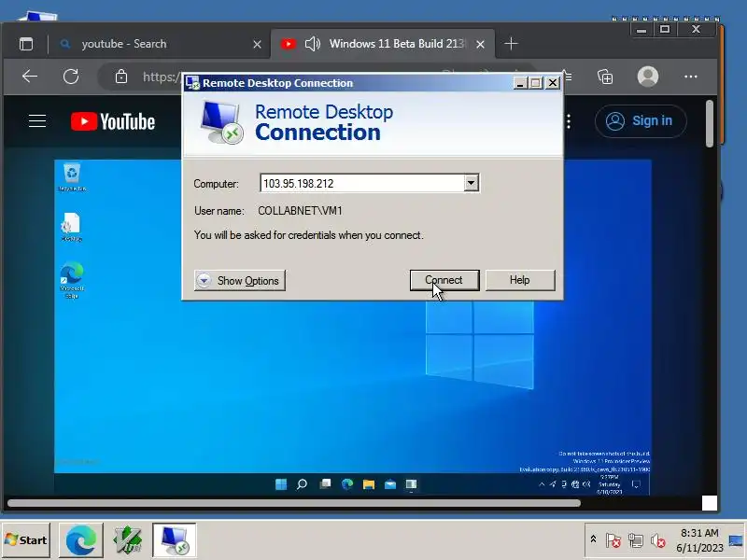Close the youtube - Search tab

(x=258, y=44)
